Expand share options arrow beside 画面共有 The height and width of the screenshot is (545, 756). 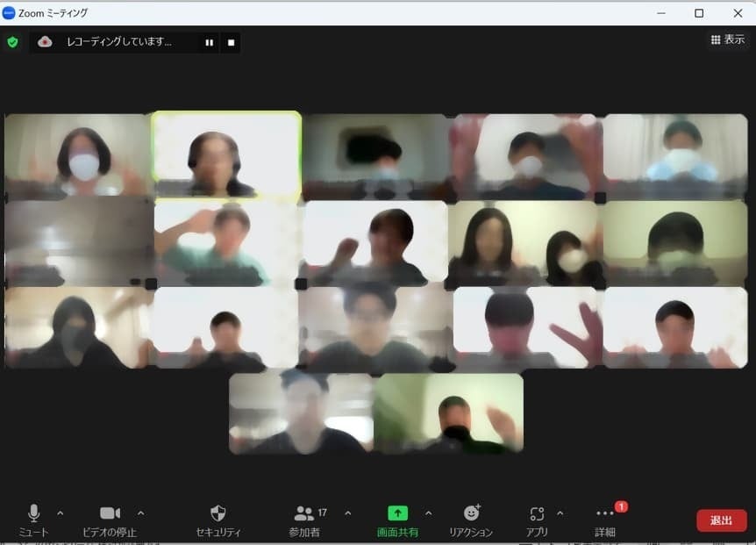pyautogui.click(x=429, y=513)
